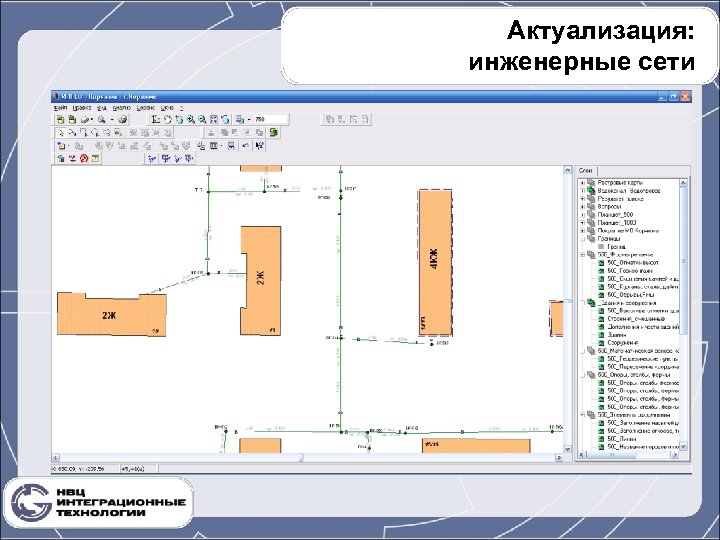Image resolution: width=720 pixels, height=540 pixels.
Task: Click the new object icon in the third toolbar row
Action: [x=61, y=146]
